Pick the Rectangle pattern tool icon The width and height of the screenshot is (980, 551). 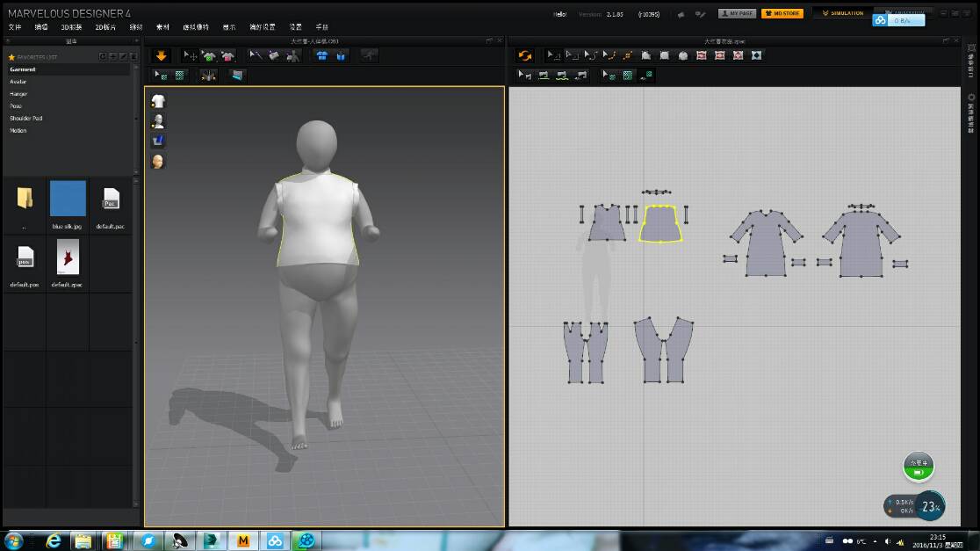click(664, 55)
